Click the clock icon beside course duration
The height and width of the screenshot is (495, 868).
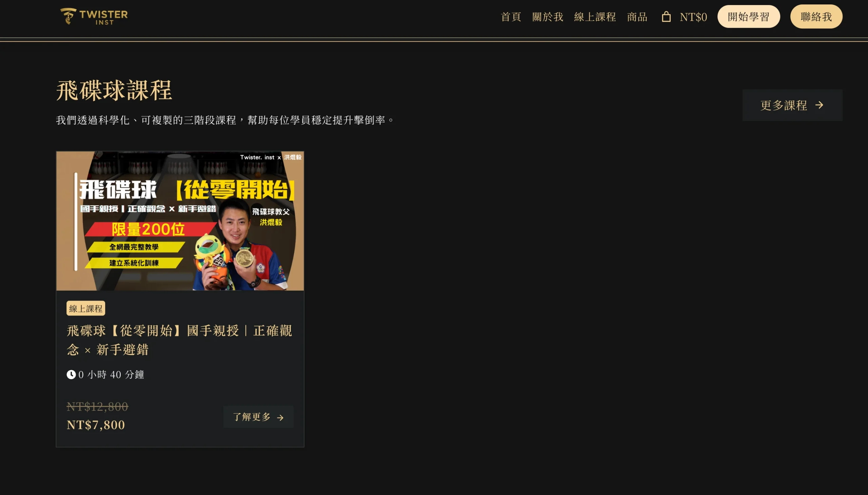tap(71, 374)
